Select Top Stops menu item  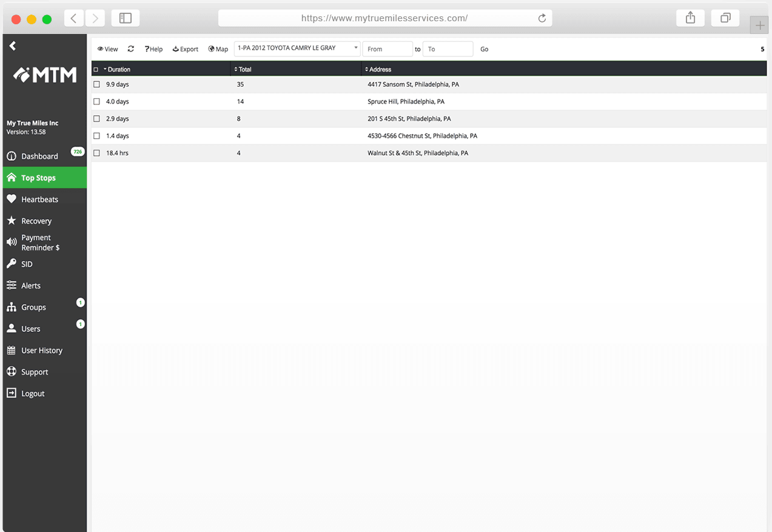point(45,178)
